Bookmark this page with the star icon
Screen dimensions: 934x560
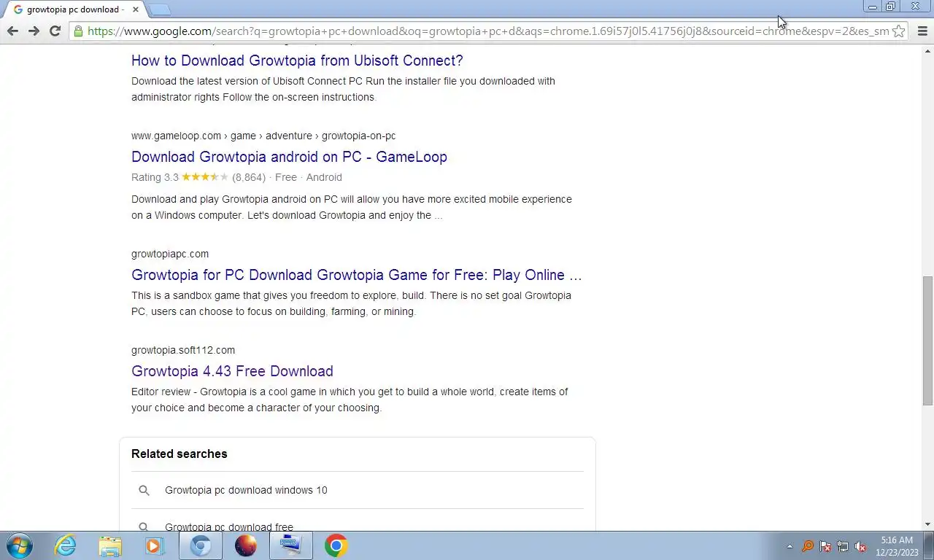point(899,31)
